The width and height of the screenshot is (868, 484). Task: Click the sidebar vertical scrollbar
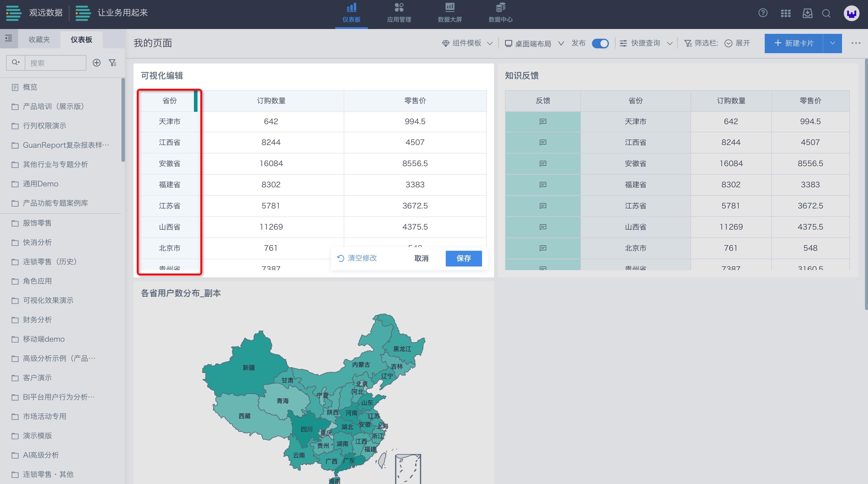pyautogui.click(x=123, y=120)
